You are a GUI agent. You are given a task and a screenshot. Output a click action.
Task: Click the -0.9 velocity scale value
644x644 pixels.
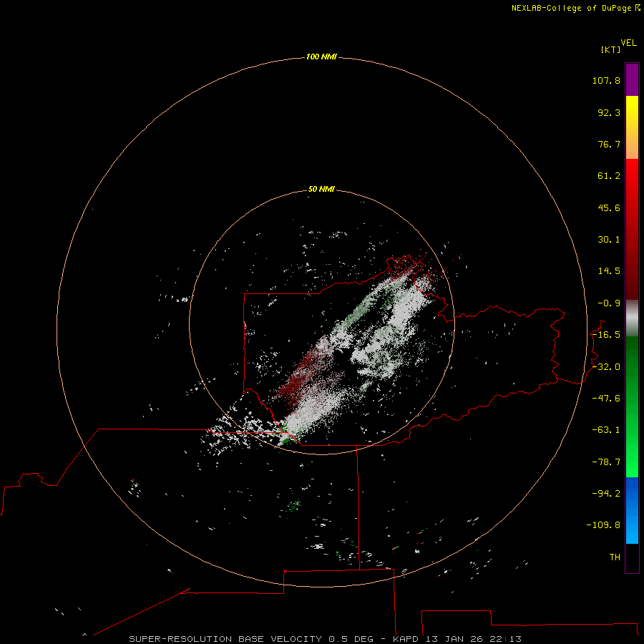pos(609,303)
